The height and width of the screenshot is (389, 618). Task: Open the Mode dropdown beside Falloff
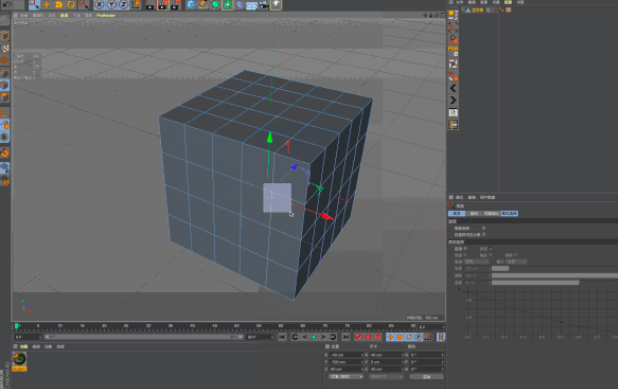[x=516, y=262]
